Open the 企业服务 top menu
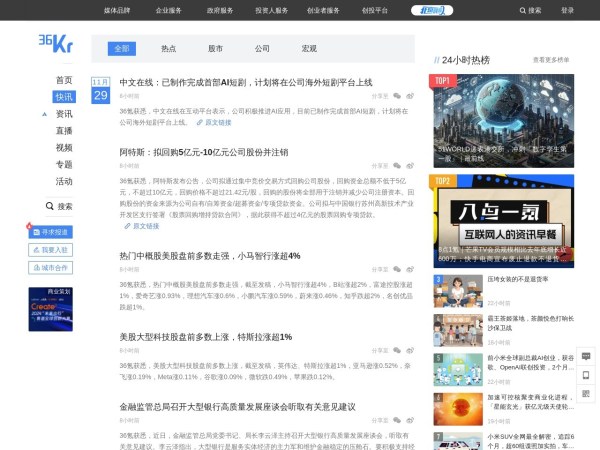600x450 pixels. tap(169, 10)
